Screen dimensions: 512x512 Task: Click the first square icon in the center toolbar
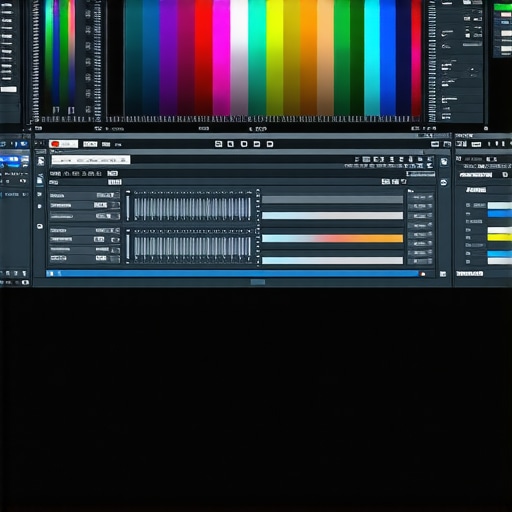click(218, 144)
